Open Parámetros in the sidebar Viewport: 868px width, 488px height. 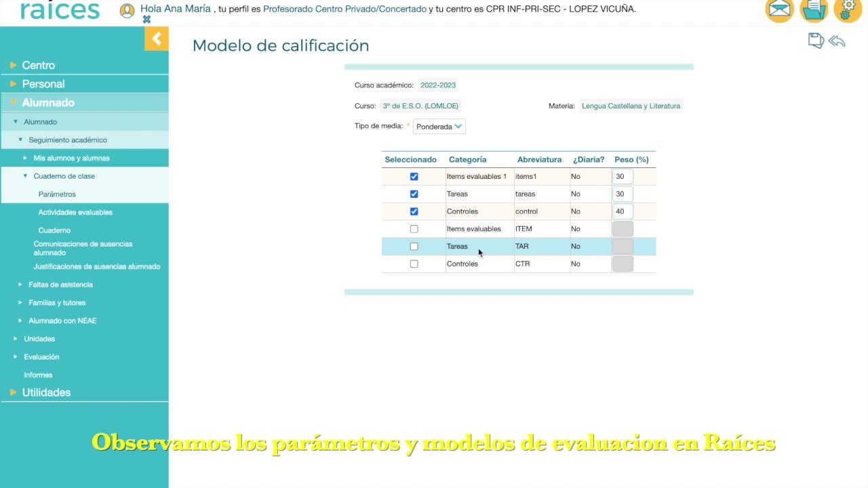[57, 195]
